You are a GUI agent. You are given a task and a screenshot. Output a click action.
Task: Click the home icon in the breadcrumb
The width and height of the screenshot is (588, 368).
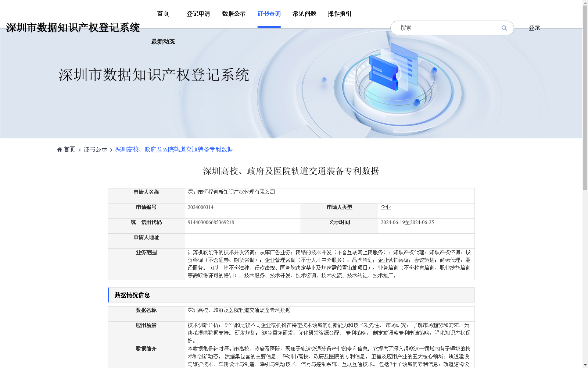pyautogui.click(x=59, y=149)
